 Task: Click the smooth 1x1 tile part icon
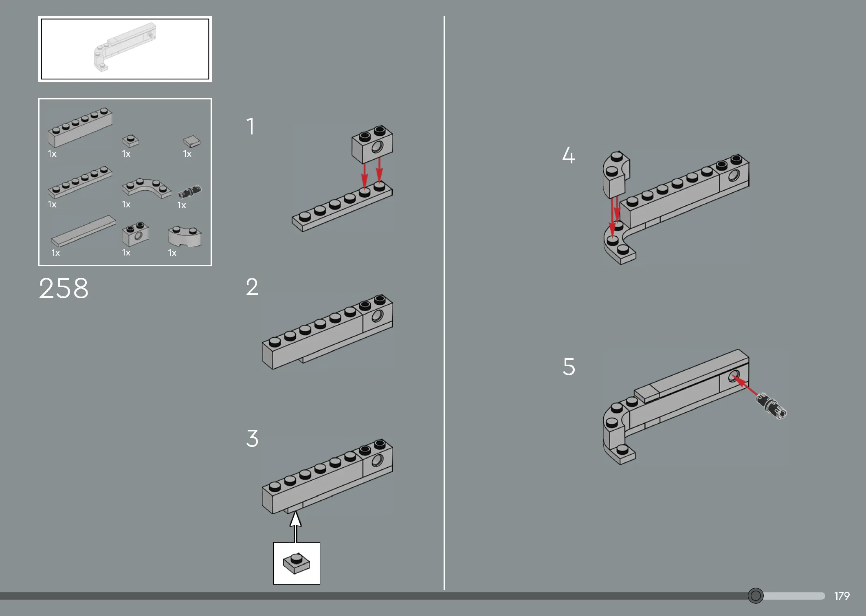click(x=191, y=141)
